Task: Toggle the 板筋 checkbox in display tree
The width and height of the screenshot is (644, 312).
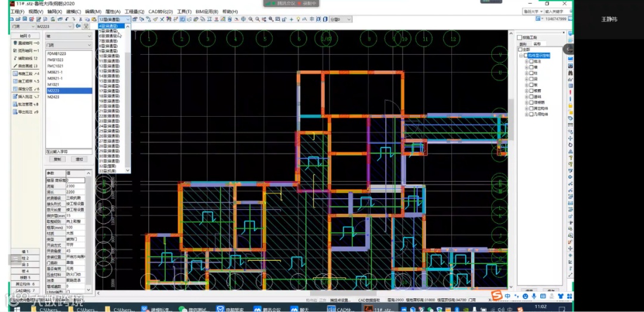Action: (x=531, y=91)
